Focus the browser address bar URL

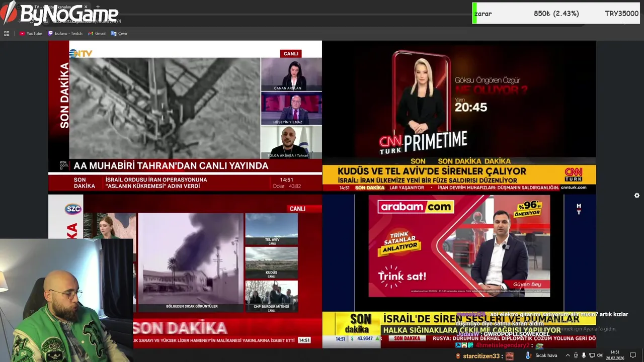(86, 21)
